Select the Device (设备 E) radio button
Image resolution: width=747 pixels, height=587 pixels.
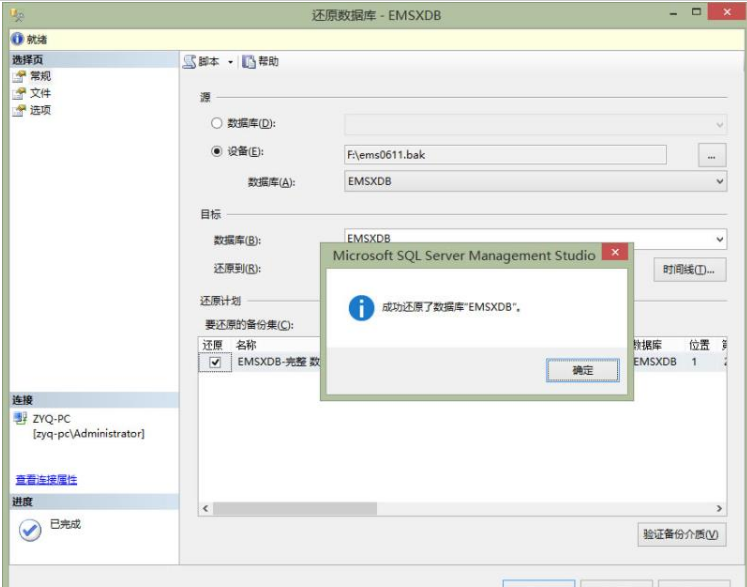pyautogui.click(x=217, y=151)
